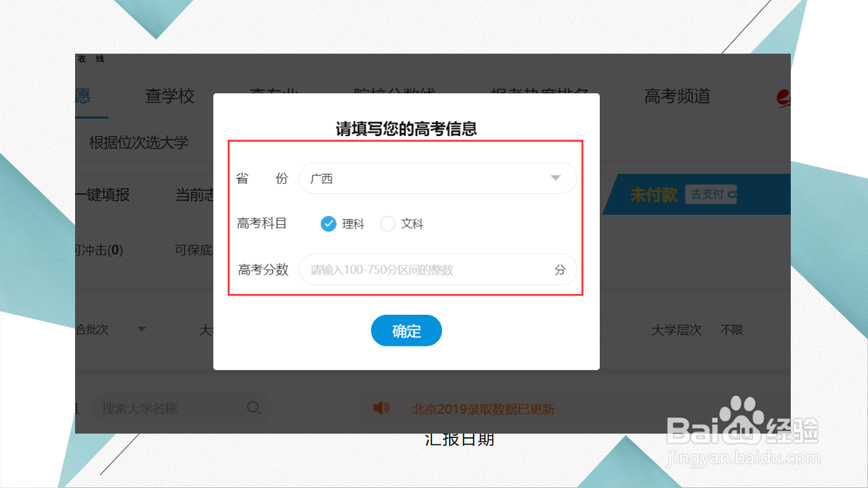Click the 去支付 payment button
868x488 pixels.
coord(710,194)
